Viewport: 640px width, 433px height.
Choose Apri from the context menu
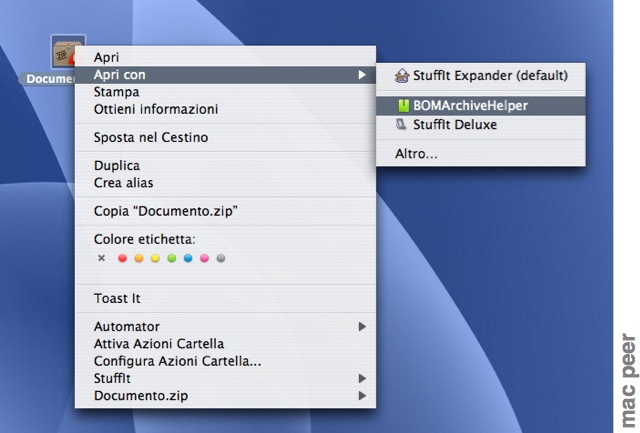tap(225, 57)
